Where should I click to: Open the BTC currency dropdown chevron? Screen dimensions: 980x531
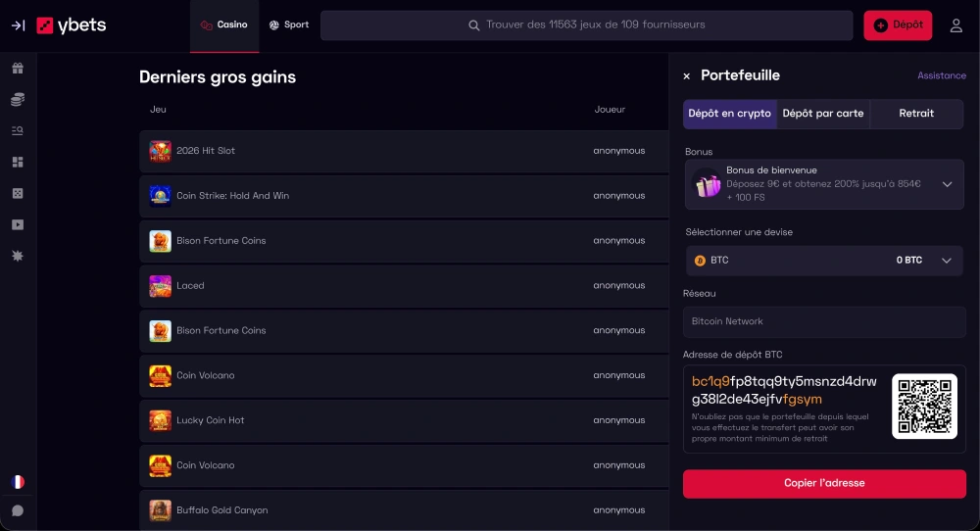tap(947, 261)
